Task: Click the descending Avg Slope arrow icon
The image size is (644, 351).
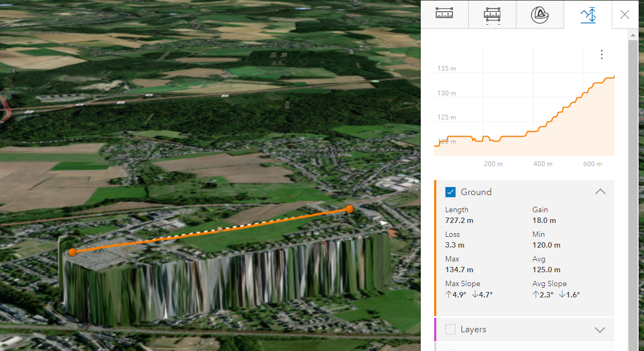Action: pyautogui.click(x=562, y=294)
